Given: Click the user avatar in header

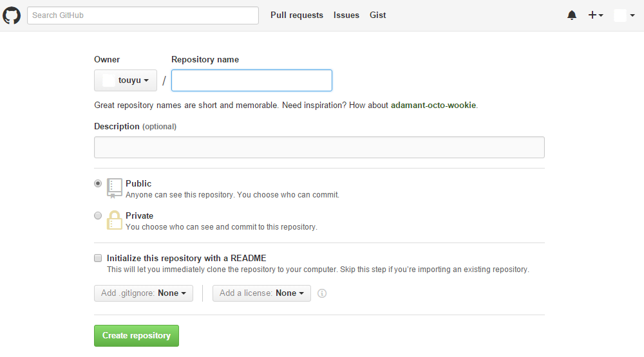Looking at the screenshot, I should [x=620, y=15].
